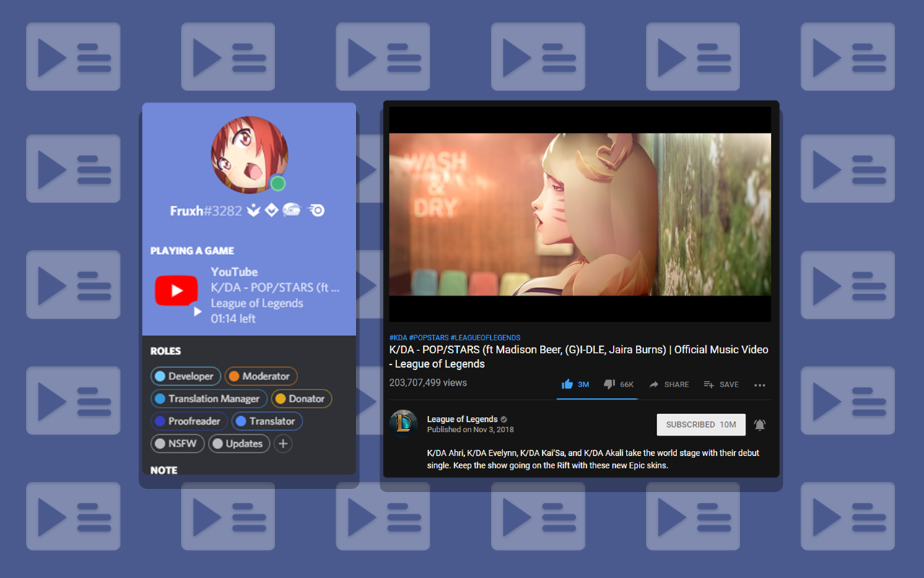Click the League of Legends channel name
This screenshot has height=578, width=924.
pyautogui.click(x=462, y=419)
